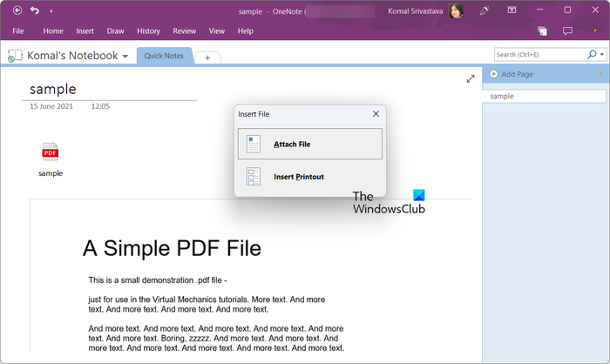Viewport: 610px width, 364px height.
Task: Select the sample PDF attachment icon
Action: point(51,152)
